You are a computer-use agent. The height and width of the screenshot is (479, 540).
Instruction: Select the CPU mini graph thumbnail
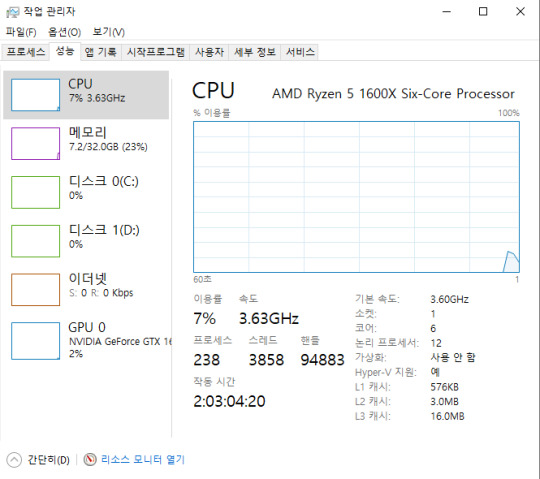[x=35, y=95]
